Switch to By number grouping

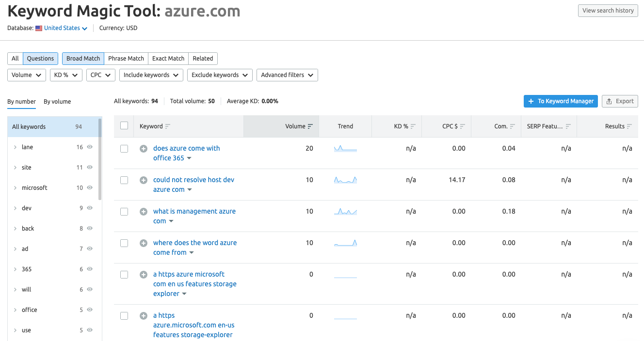point(21,102)
